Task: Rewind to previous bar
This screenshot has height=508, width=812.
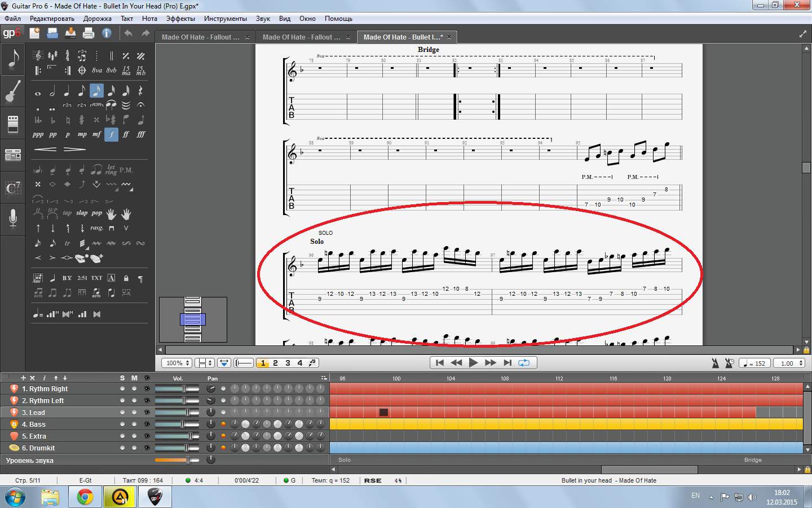Action: point(456,363)
